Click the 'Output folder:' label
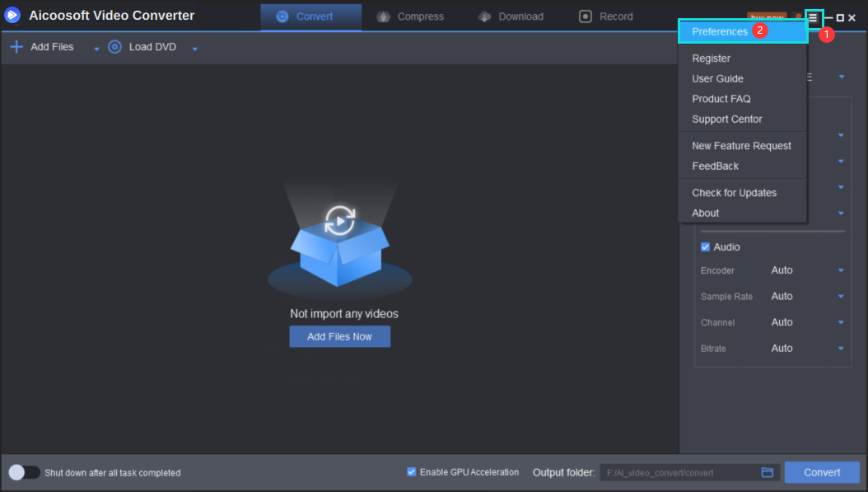 (x=563, y=472)
